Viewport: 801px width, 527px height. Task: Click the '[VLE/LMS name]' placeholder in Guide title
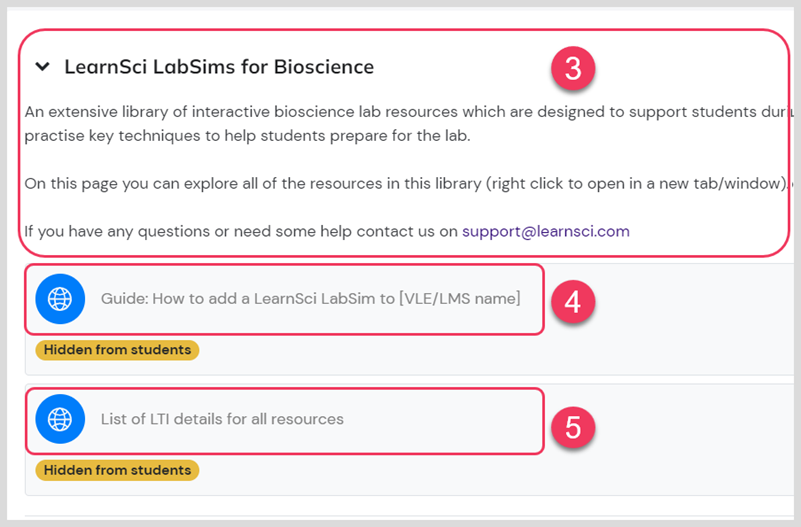tap(460, 299)
